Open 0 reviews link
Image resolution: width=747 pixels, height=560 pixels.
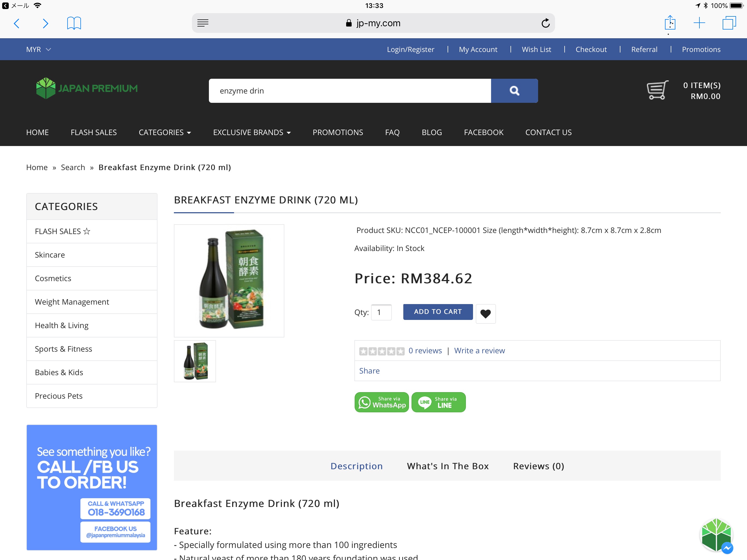click(425, 351)
